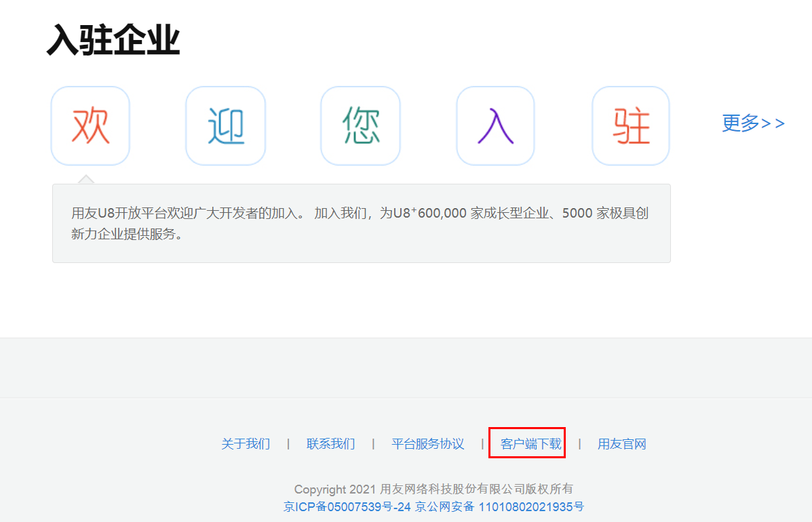Open 平台服务协议 agreement link
This screenshot has height=522, width=812.
coord(427,444)
